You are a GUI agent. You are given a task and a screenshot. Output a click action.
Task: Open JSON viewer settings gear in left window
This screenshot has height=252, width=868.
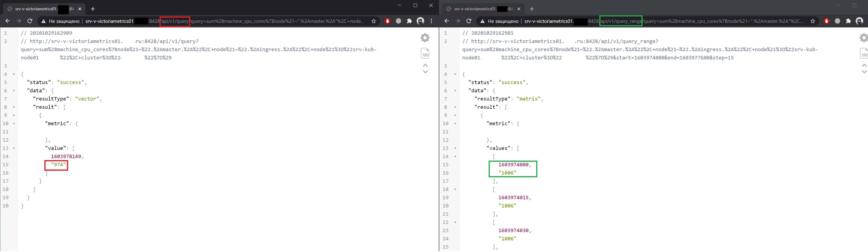(x=425, y=38)
